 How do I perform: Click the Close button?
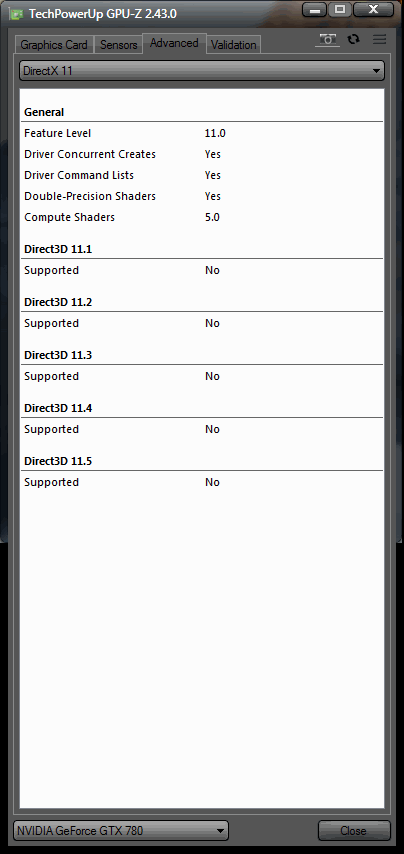(354, 831)
